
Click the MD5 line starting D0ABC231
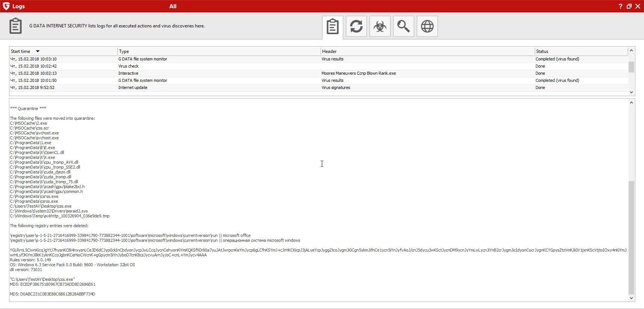[x=53, y=294]
